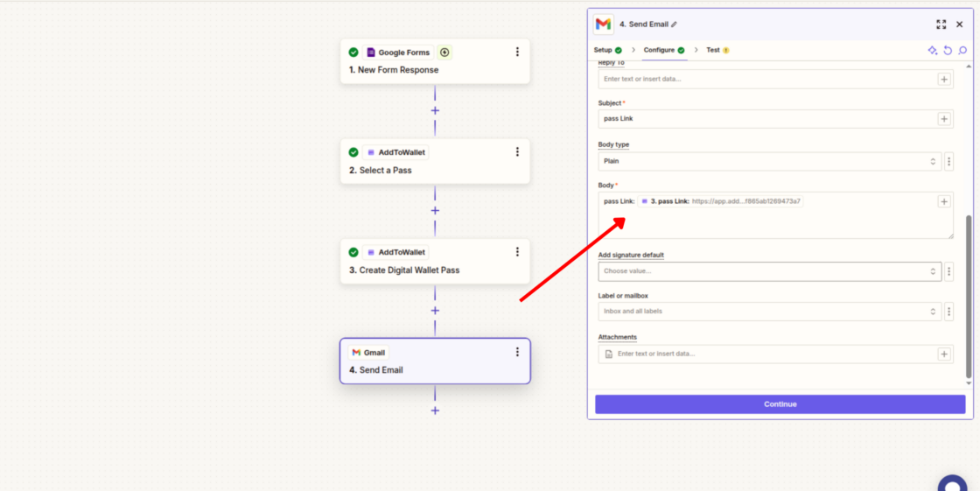Click into the Attachments input field

[775, 354]
